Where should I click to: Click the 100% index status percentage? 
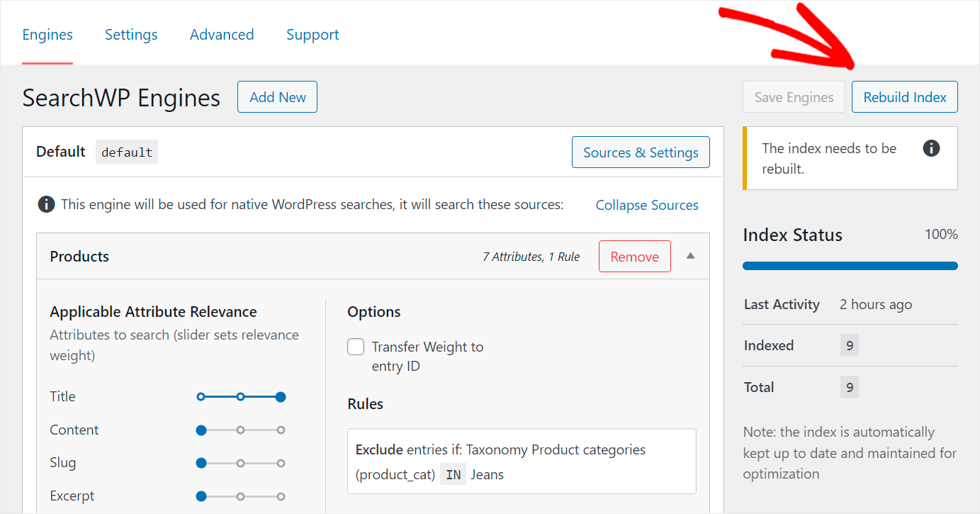pos(941,234)
